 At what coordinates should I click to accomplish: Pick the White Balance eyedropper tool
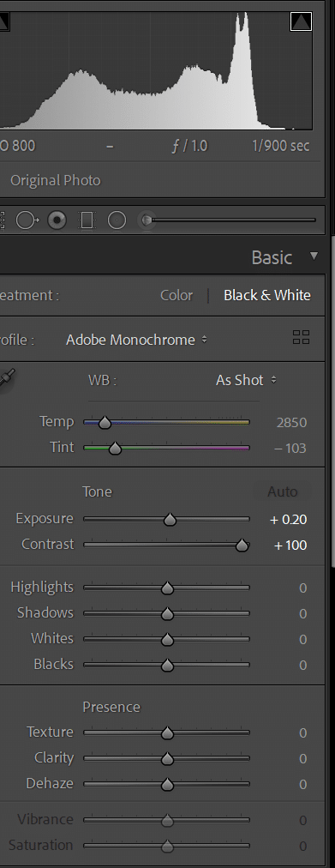(x=5, y=380)
